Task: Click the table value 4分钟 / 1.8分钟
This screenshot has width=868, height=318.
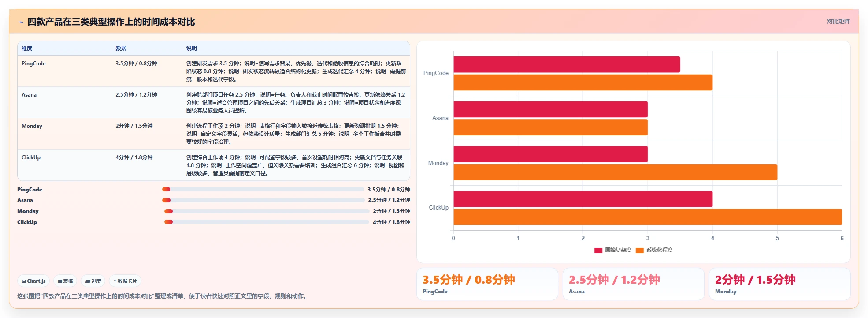Action: 134,157
